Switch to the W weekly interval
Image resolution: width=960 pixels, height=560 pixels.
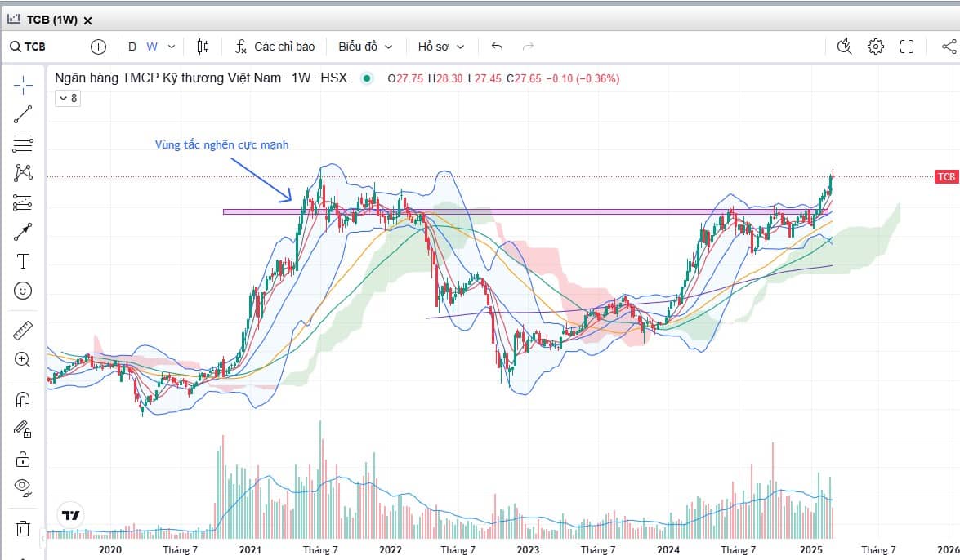pos(152,47)
